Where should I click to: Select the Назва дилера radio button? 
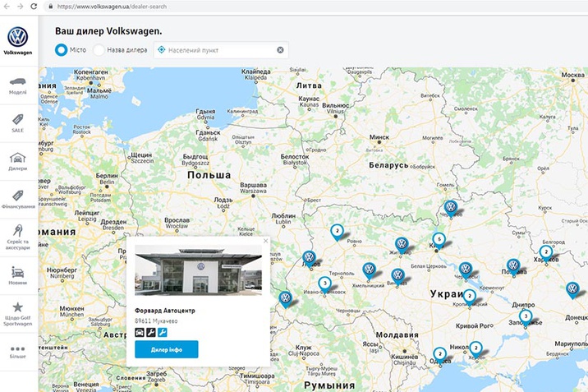99,50
